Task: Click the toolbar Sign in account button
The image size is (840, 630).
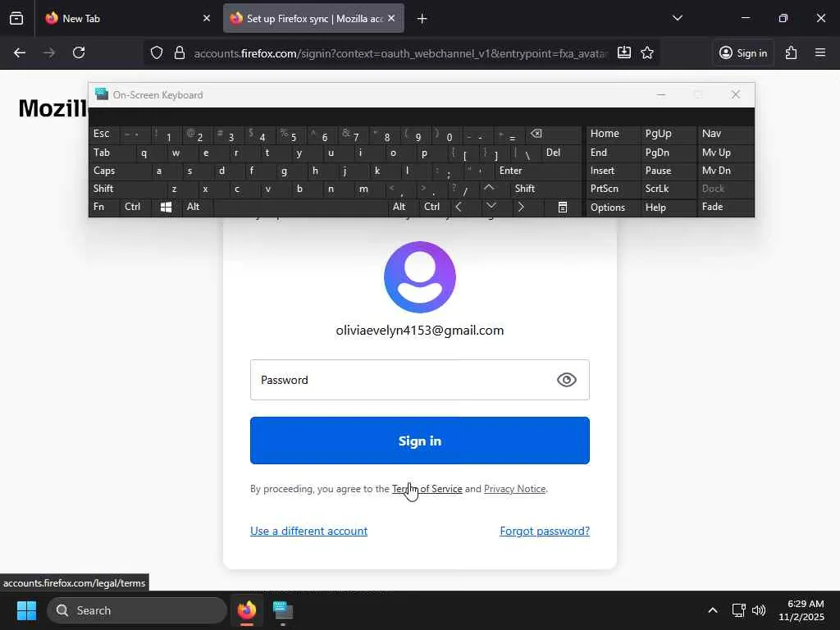Action: (743, 52)
